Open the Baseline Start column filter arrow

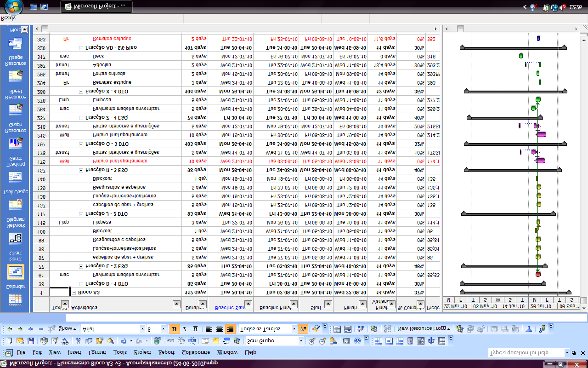(x=249, y=304)
